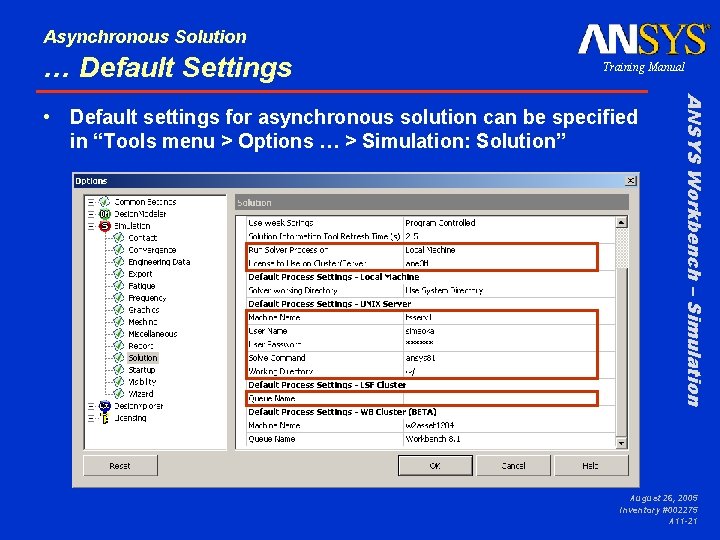
Task: Collapse the DesignXplorer tree node
Action: [x=91, y=406]
